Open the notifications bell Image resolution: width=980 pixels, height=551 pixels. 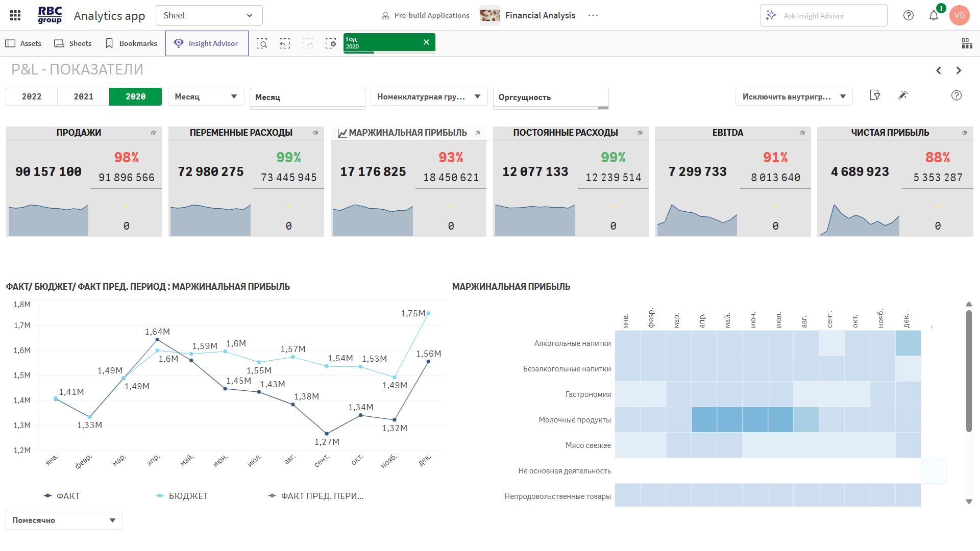[934, 15]
